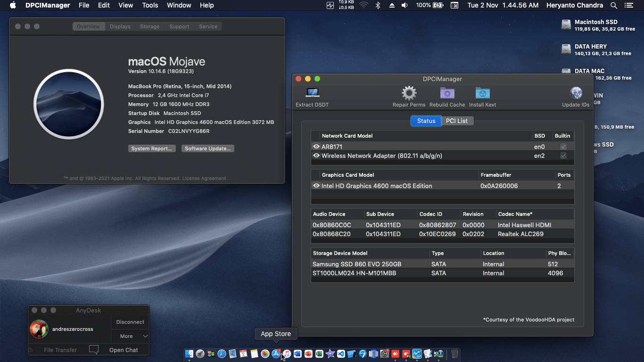This screenshot has width=644, height=362.
Task: Open Microsoft Word in the dock
Action: pyautogui.click(x=297, y=354)
